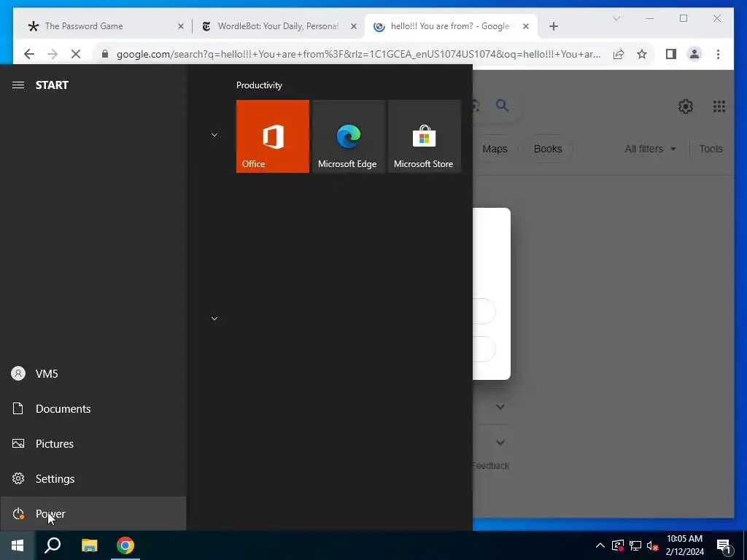Screen dimensions: 747x560
Task: Click the Power option in Start
Action: (93, 514)
